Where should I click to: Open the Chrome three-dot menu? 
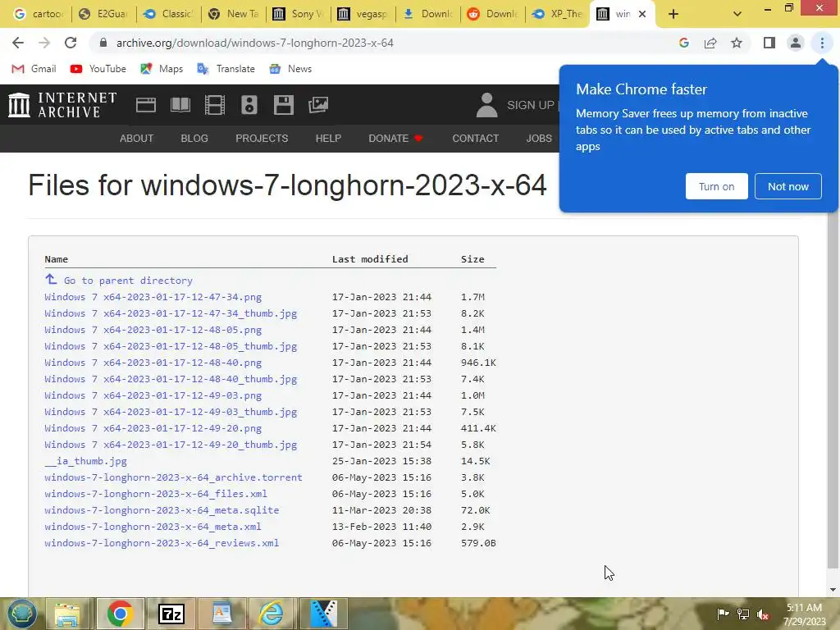click(822, 43)
